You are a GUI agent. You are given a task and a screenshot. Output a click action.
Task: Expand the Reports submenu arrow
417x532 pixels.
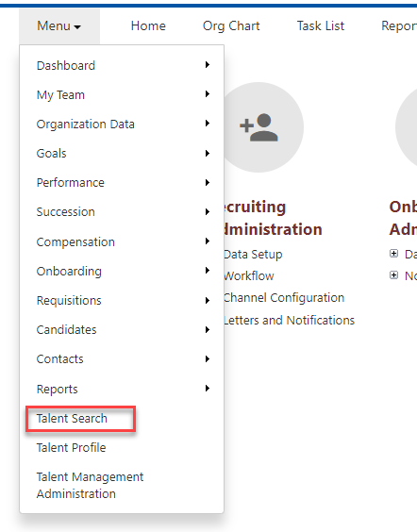(208, 388)
